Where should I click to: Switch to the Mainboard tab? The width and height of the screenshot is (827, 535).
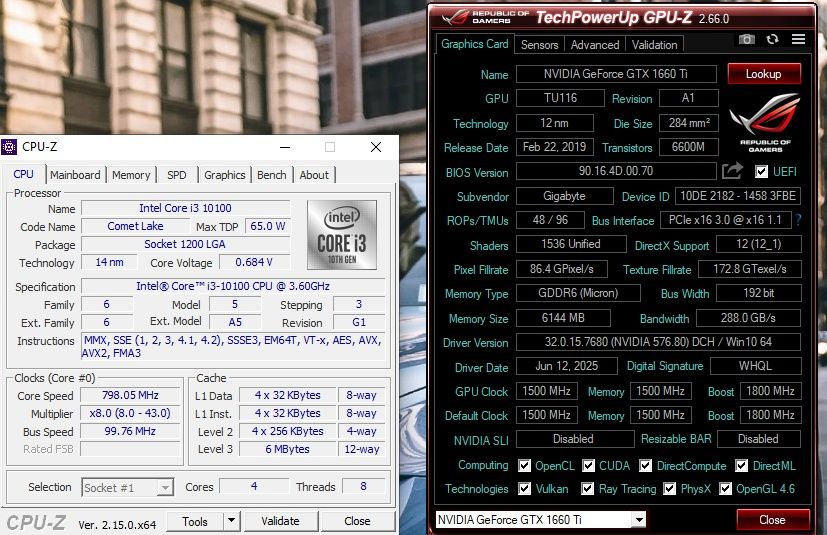[x=75, y=175]
